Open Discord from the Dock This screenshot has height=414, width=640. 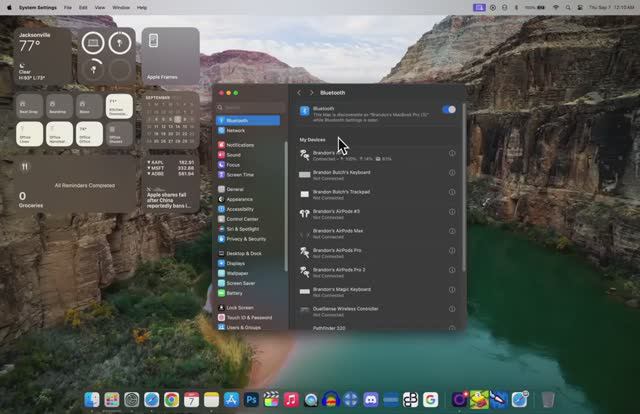tap(371, 400)
